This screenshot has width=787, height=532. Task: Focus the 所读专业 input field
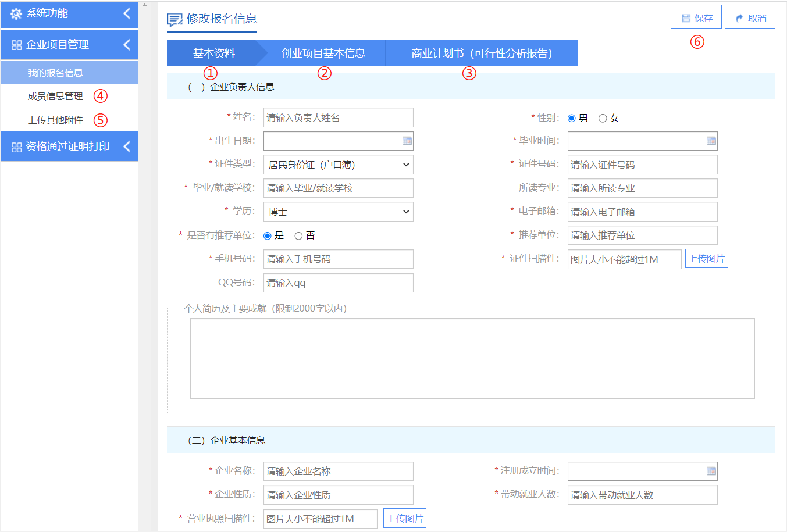pyautogui.click(x=643, y=188)
